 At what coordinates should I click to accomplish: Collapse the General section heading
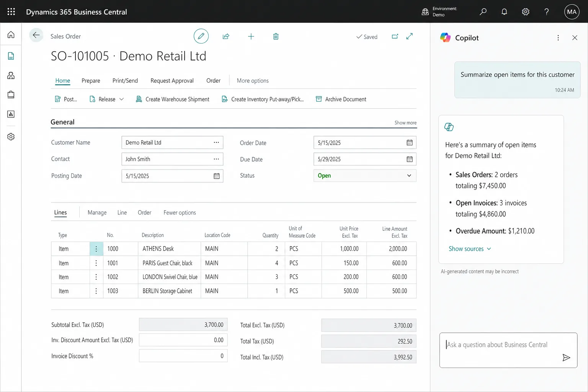click(x=62, y=122)
